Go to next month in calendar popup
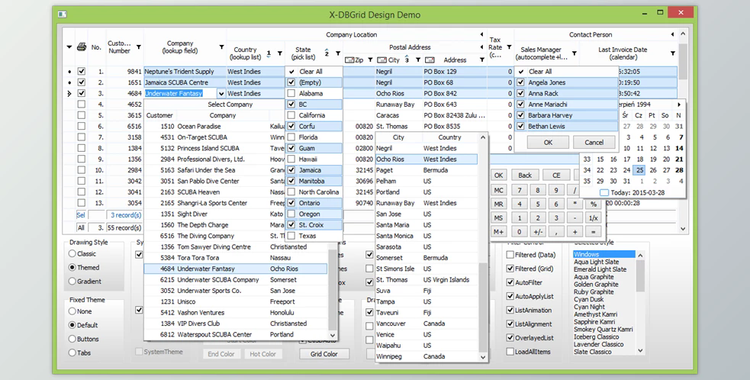The image size is (750, 380). click(x=679, y=104)
